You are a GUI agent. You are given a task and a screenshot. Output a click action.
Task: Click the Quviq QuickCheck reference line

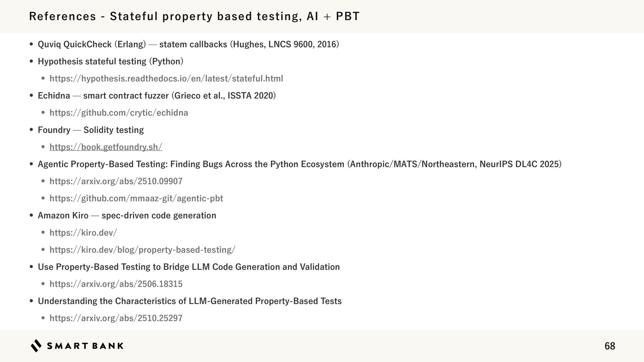pos(188,44)
